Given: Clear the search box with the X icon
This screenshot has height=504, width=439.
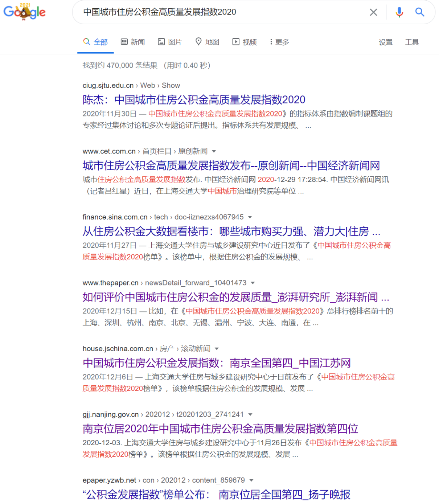Looking at the screenshot, I should [373, 12].
